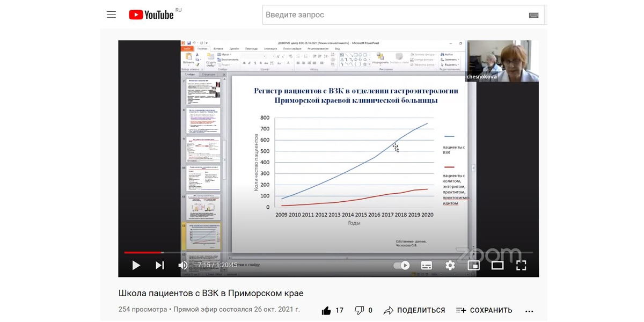Like the video
The image size is (644, 322).
click(326, 310)
